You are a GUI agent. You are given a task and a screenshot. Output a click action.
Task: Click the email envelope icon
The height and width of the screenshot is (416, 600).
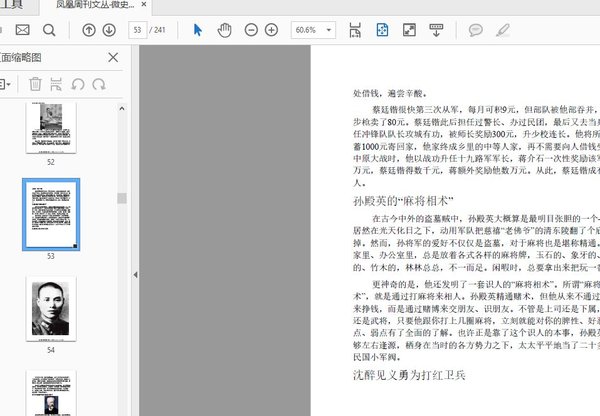pyautogui.click(x=22, y=31)
